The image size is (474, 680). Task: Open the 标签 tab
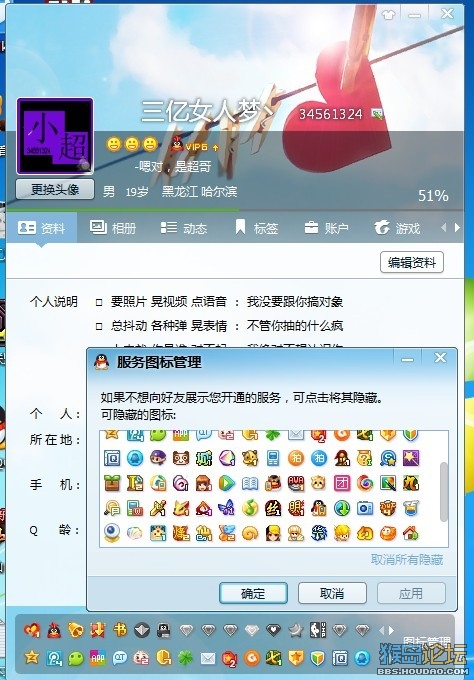pos(256,227)
